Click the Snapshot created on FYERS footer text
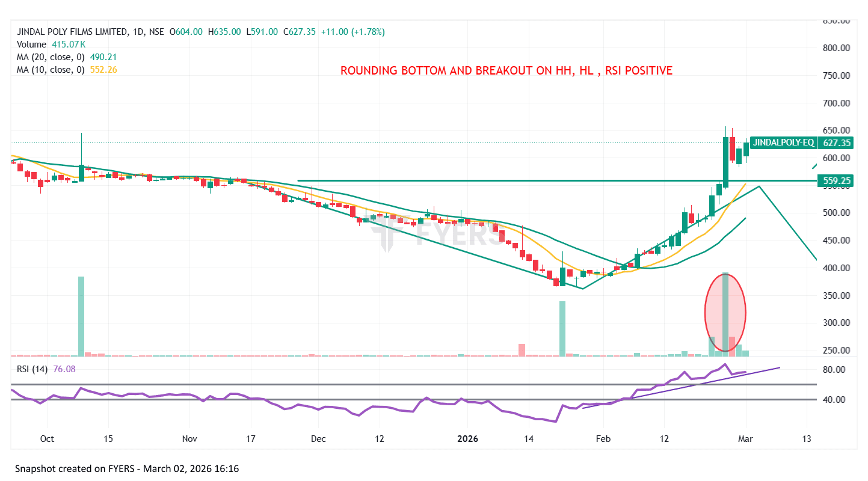Viewport: 868px width, 481px height. (x=127, y=468)
